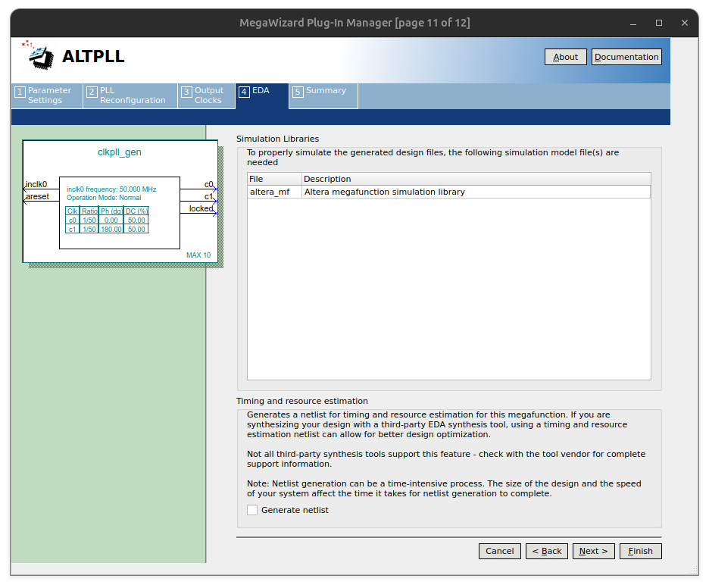Go back with the Back button

(x=546, y=551)
